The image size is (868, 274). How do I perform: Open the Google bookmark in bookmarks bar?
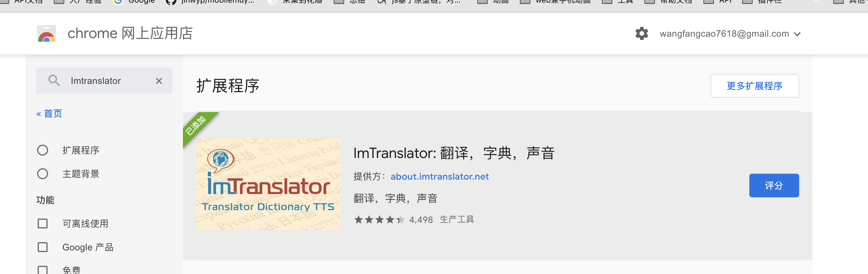(134, 2)
